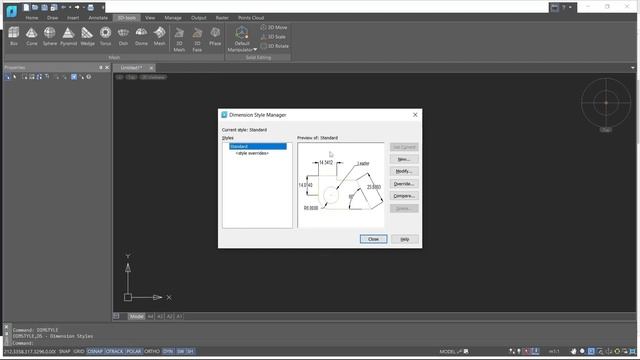Create a new file from quick access toolbar

26,7
